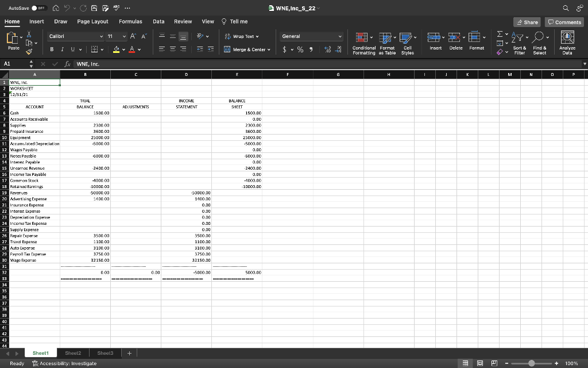Apply the yellow fill color swatch
The height and width of the screenshot is (368, 588).
coord(116,49)
